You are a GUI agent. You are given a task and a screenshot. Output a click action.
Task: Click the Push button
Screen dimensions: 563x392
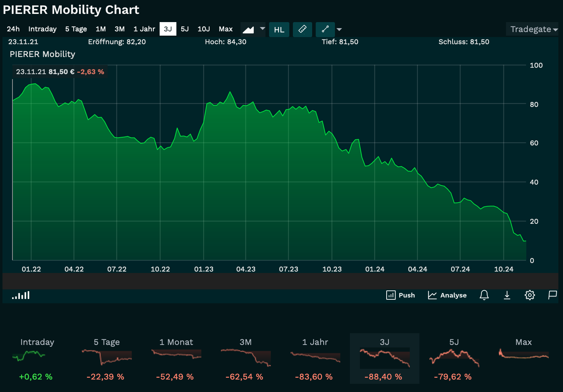(x=401, y=295)
